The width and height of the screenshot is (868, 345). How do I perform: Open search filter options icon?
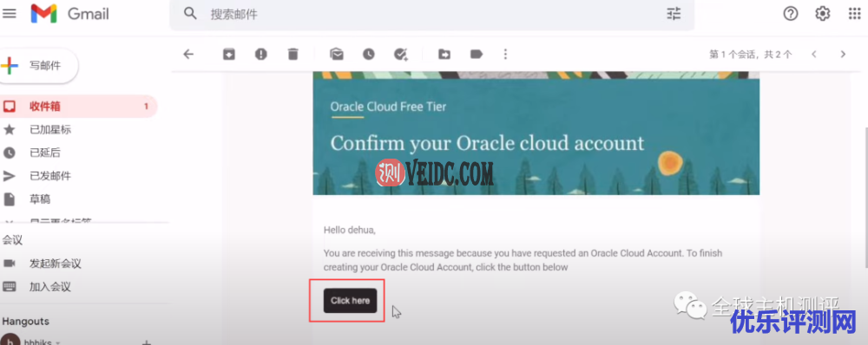point(674,13)
